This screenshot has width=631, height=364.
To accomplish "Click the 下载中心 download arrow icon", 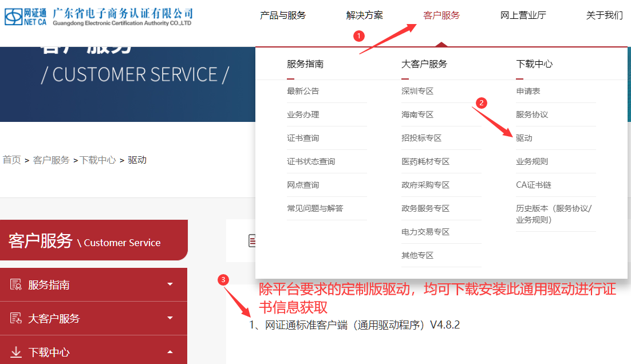I will click(x=16, y=352).
